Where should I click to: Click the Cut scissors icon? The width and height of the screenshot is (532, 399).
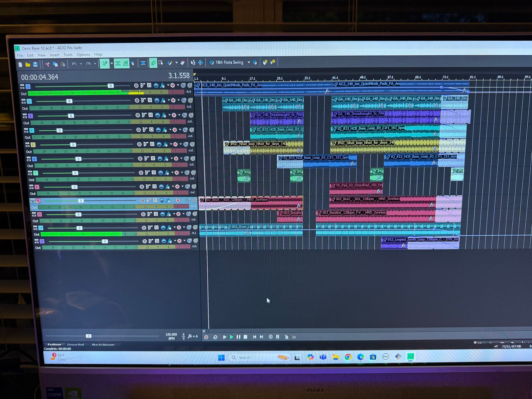[x=48, y=65]
